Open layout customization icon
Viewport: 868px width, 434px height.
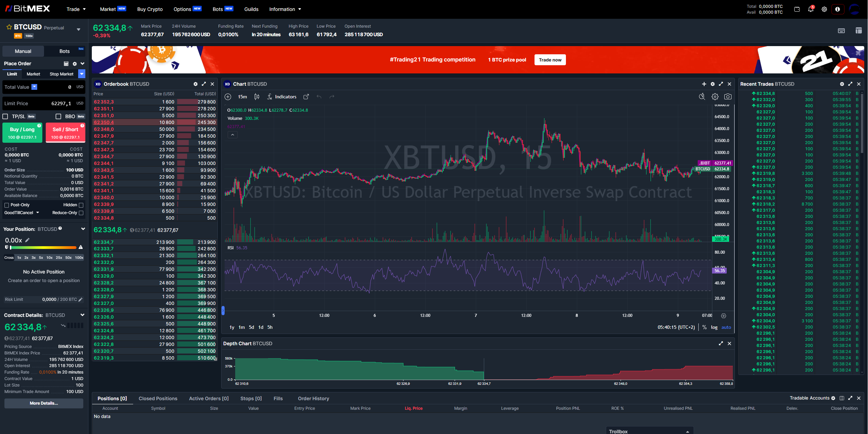[859, 31]
